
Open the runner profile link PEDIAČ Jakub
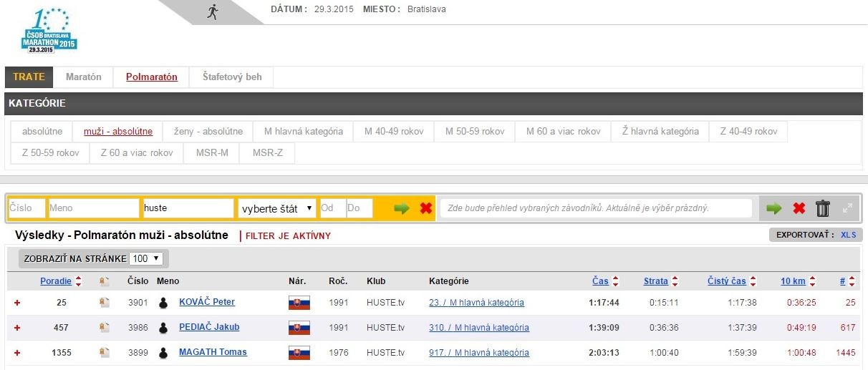[209, 327]
